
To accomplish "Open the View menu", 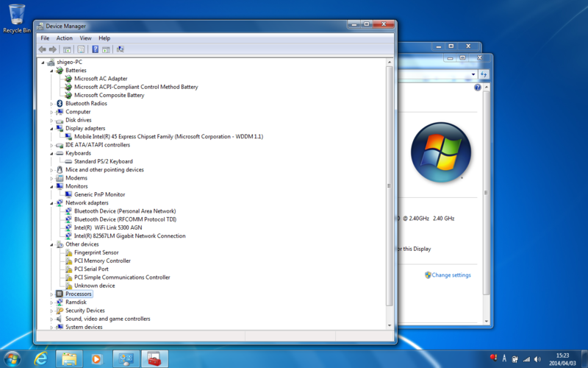I will tap(85, 38).
